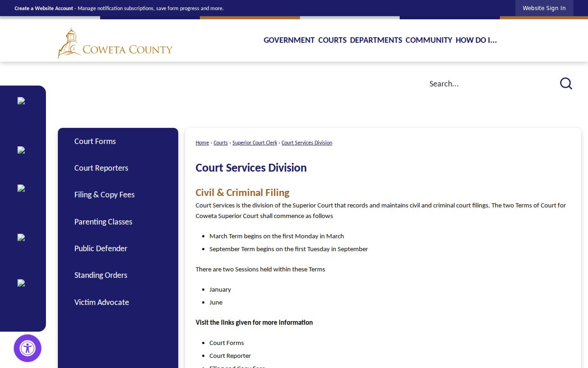Viewport: 588px width, 368px height.
Task: Open the accessibility options widget
Action: tap(28, 348)
